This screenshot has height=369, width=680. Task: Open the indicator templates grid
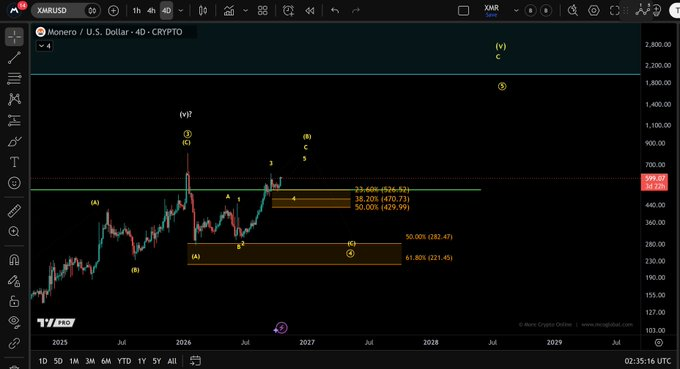pyautogui.click(x=262, y=10)
